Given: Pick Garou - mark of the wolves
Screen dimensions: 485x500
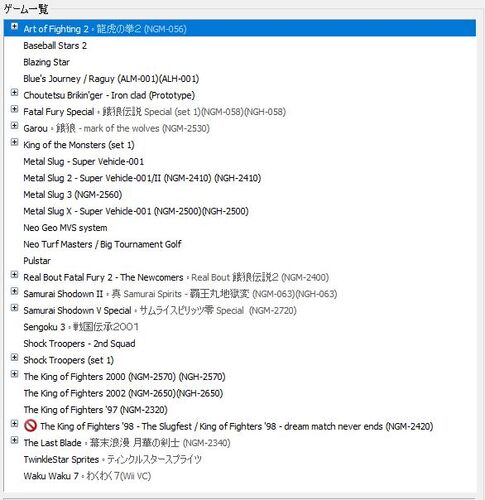Looking at the screenshot, I should (116, 128).
